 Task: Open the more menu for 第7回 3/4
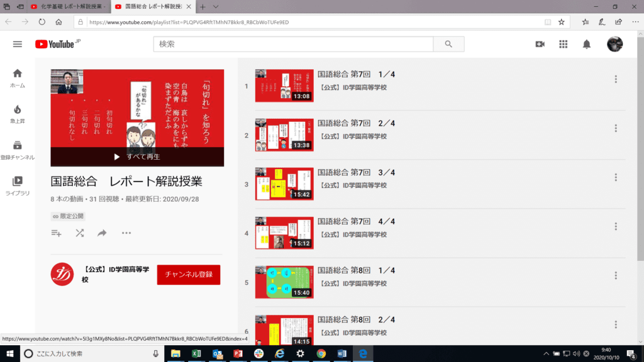click(x=616, y=177)
